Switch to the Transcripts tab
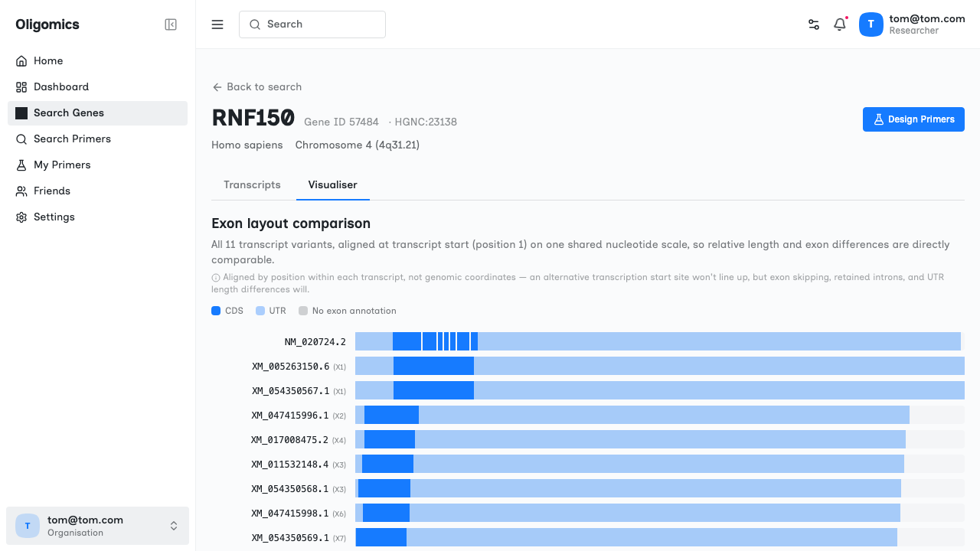980x551 pixels. click(x=252, y=185)
